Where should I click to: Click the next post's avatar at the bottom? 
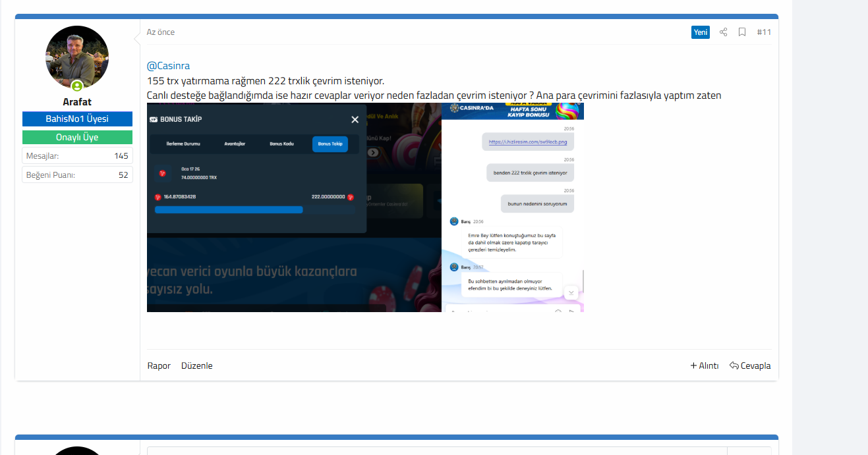(77, 451)
